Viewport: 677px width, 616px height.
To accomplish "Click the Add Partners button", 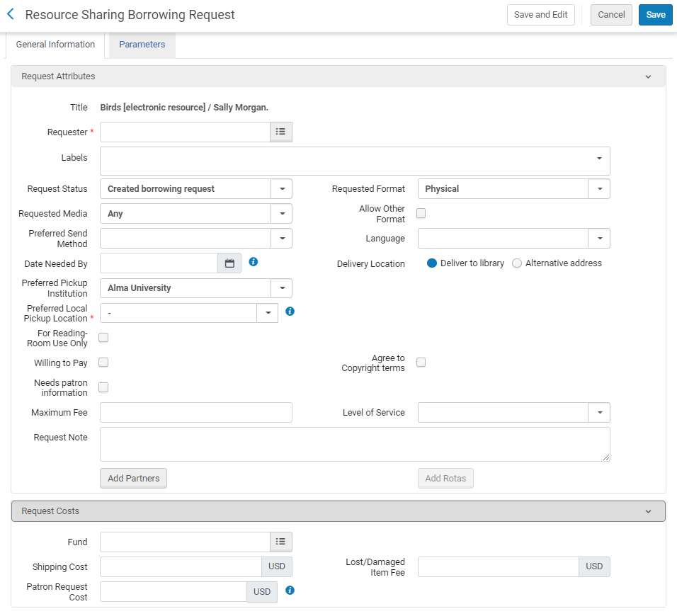I will tap(133, 479).
